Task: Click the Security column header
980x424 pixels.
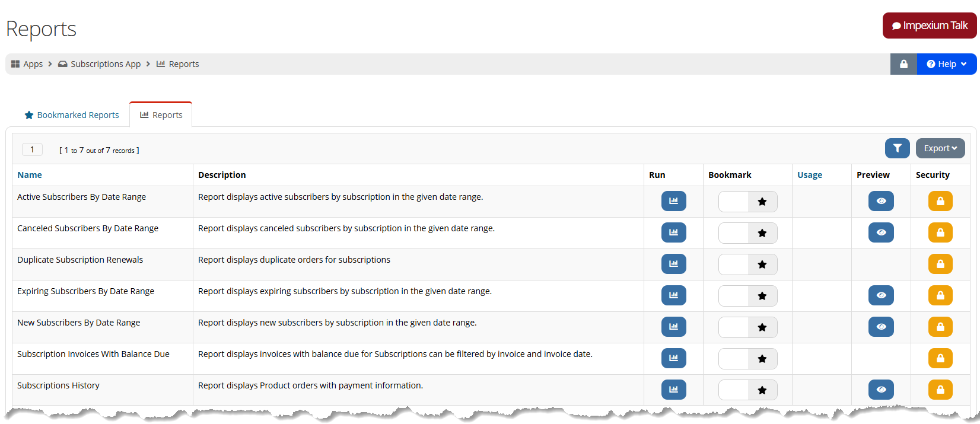Action: [933, 175]
